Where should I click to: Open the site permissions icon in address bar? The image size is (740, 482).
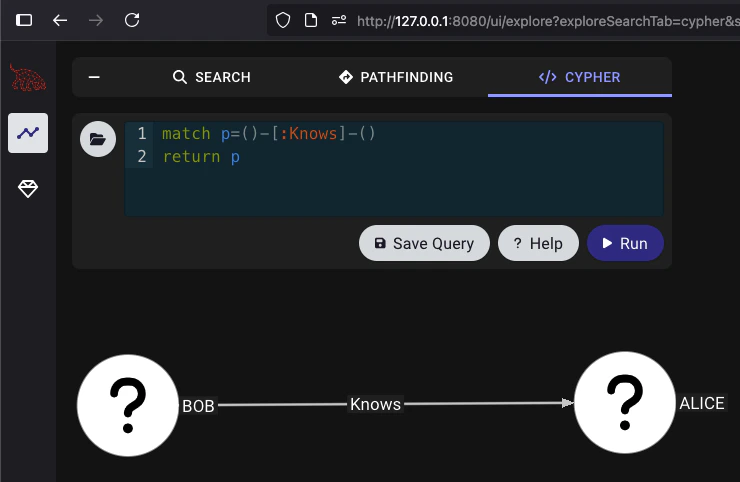pyautogui.click(x=339, y=20)
